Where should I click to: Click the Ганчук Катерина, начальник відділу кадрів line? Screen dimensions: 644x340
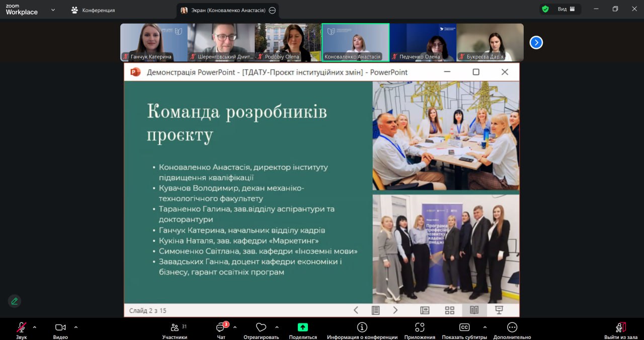[x=242, y=230]
